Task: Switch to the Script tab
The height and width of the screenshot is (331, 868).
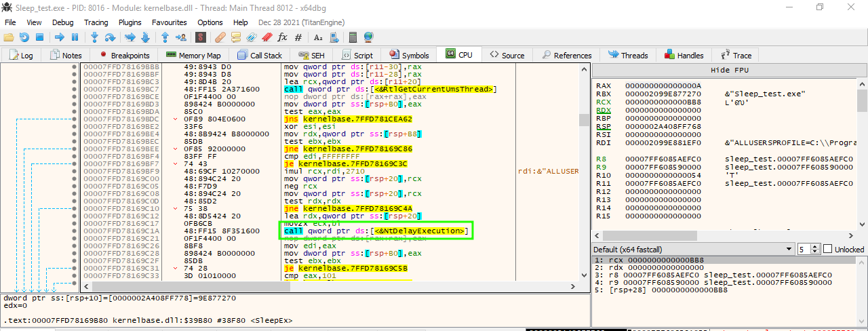Action: [x=357, y=56]
